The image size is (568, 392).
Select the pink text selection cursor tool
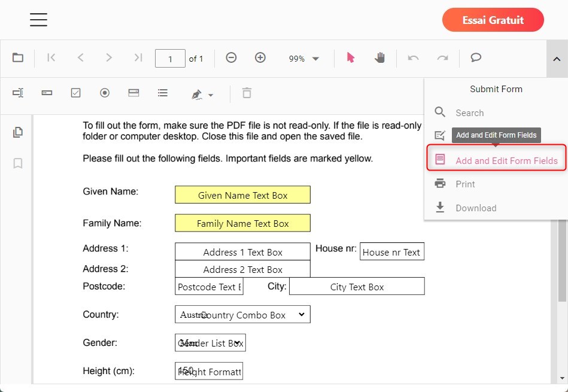(x=351, y=58)
